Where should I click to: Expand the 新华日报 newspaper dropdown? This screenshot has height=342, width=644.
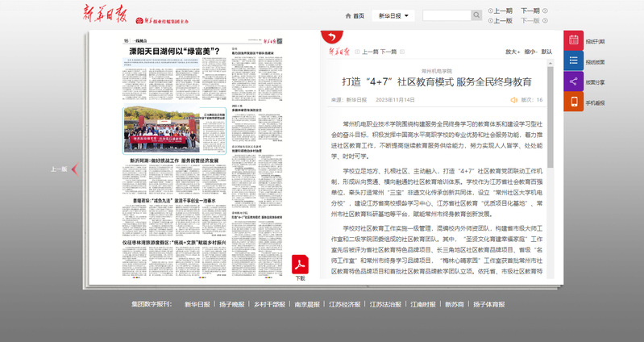[x=395, y=15]
